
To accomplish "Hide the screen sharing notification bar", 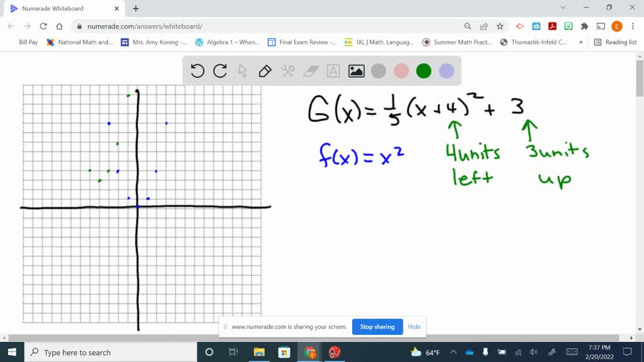I will tap(414, 327).
